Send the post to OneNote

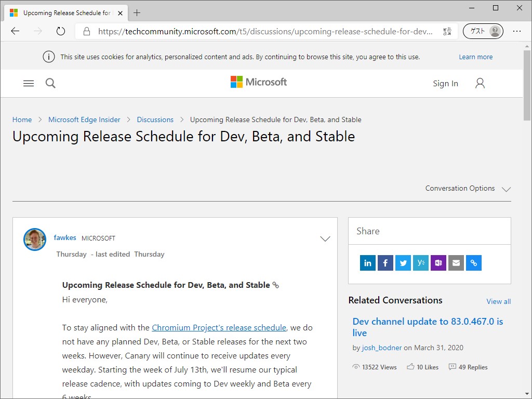tap(438, 263)
